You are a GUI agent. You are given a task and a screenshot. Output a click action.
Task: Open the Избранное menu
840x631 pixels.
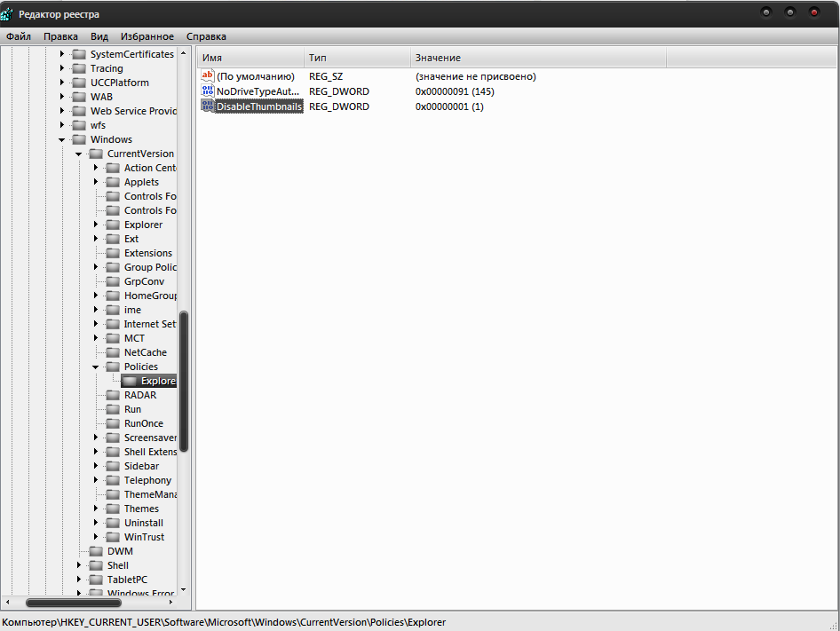tap(147, 36)
